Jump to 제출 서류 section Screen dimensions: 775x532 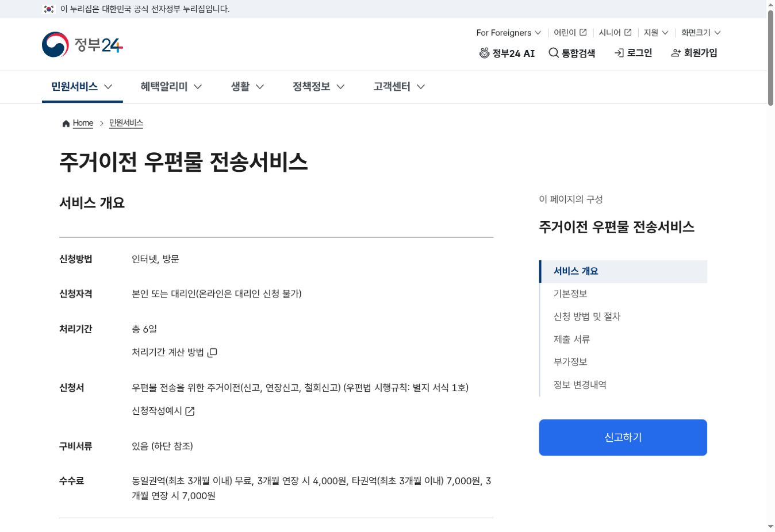(x=571, y=340)
